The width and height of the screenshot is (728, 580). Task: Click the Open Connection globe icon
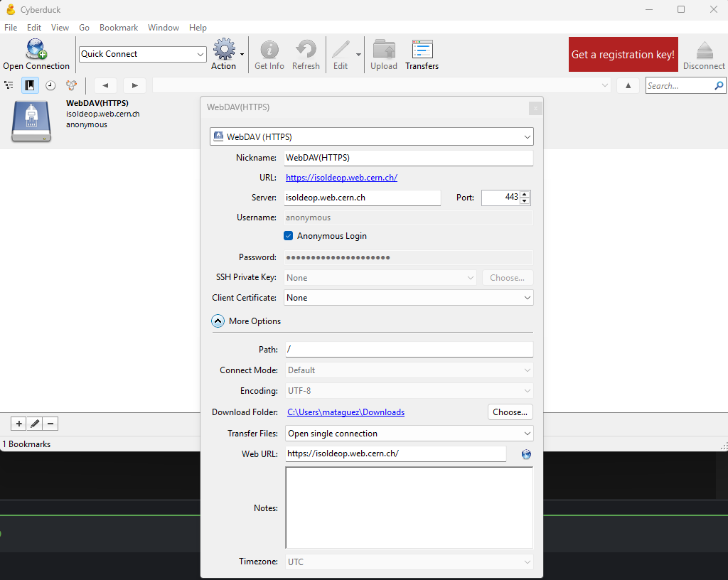[x=36, y=50]
